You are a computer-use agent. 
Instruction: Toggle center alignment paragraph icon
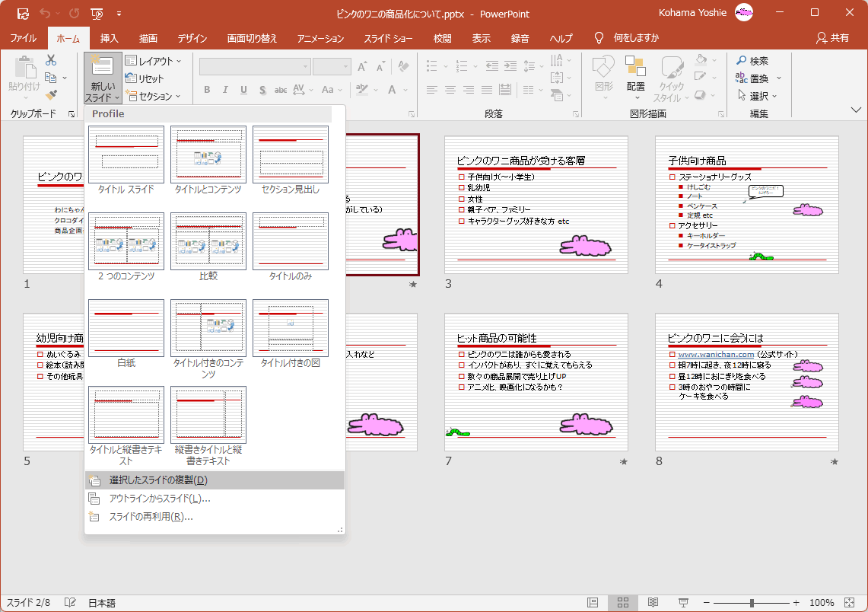click(450, 90)
